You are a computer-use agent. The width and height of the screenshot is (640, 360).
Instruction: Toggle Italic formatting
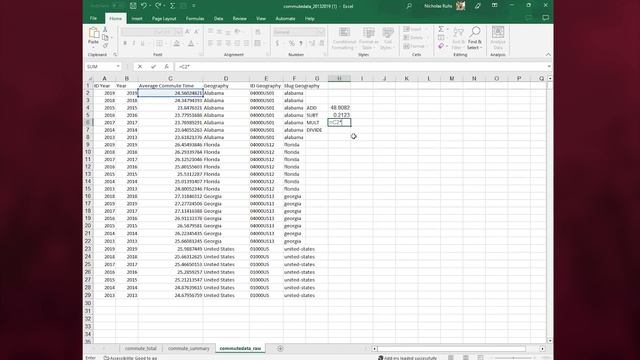click(133, 43)
